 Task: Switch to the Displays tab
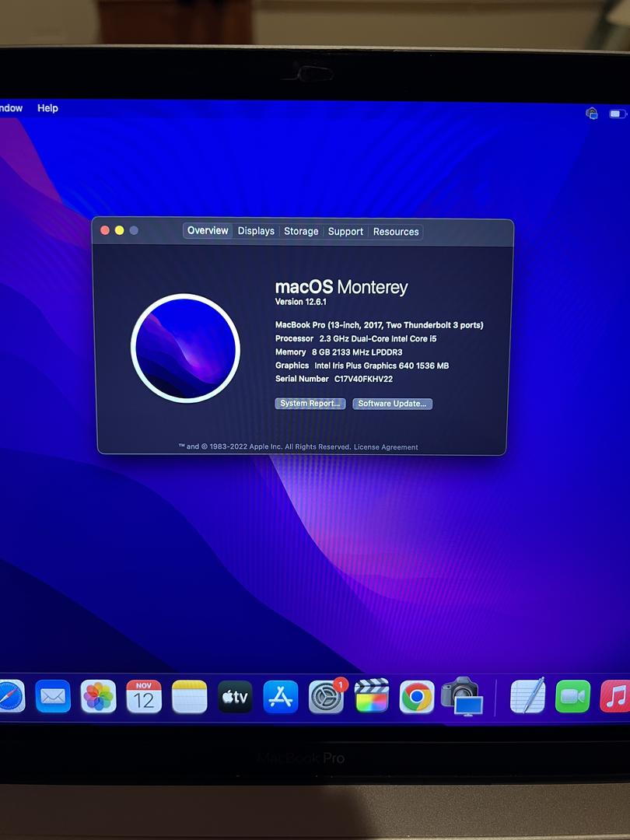pyautogui.click(x=256, y=231)
